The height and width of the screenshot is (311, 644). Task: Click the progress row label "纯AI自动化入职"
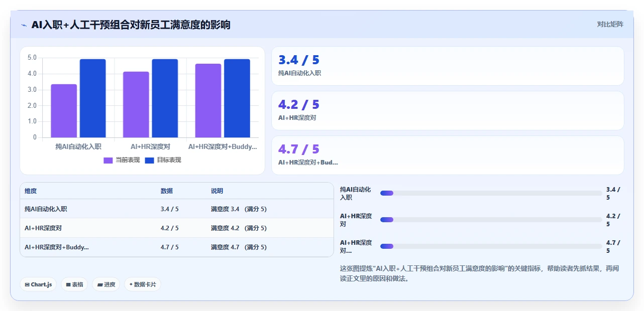click(356, 194)
